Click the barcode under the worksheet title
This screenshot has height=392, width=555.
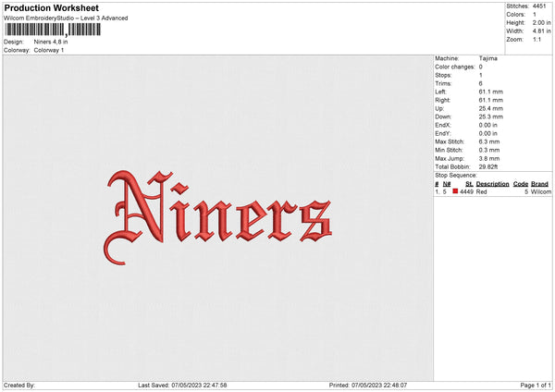[x=53, y=30]
